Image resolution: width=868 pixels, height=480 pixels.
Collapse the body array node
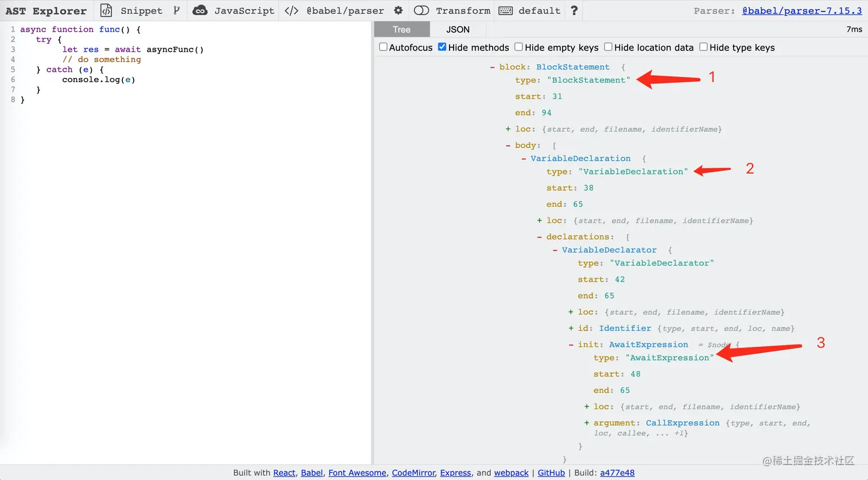click(508, 145)
